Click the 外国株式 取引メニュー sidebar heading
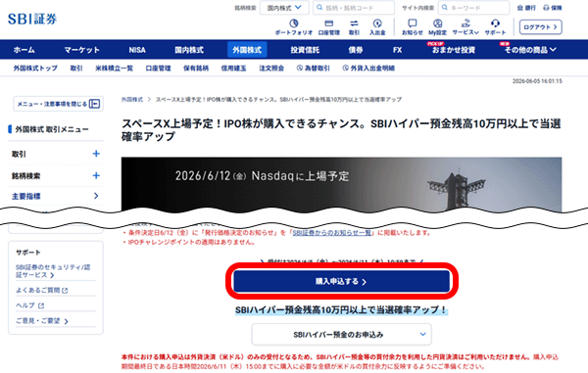588x373 pixels. [52, 129]
